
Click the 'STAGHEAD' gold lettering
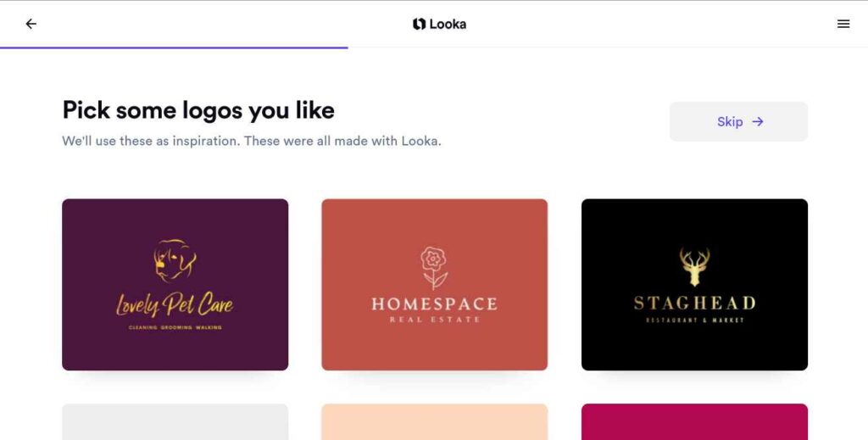tap(695, 303)
